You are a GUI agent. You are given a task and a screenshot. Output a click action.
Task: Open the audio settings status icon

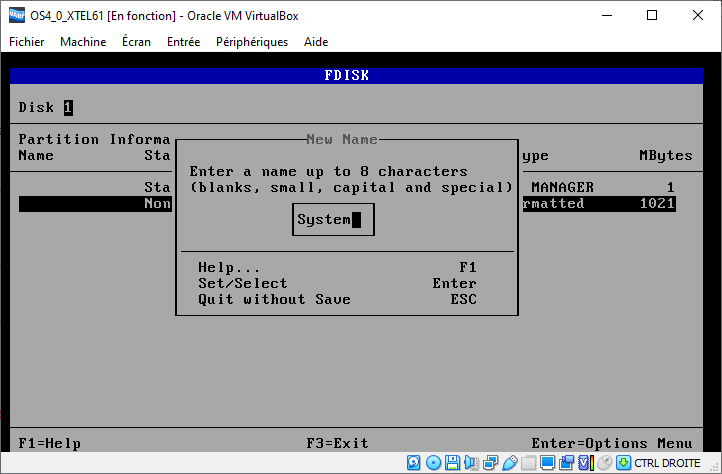[x=472, y=463]
